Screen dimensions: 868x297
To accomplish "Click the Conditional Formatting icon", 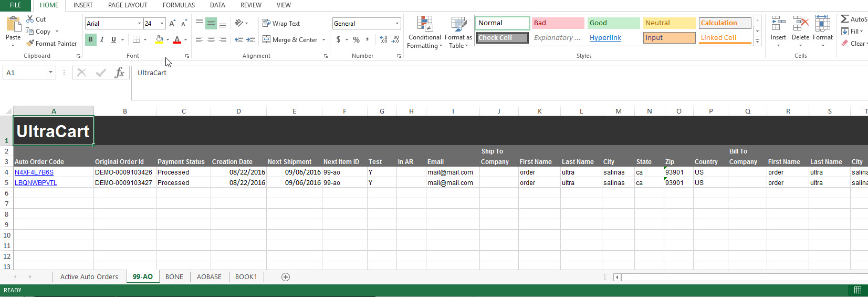I will pos(425,24).
